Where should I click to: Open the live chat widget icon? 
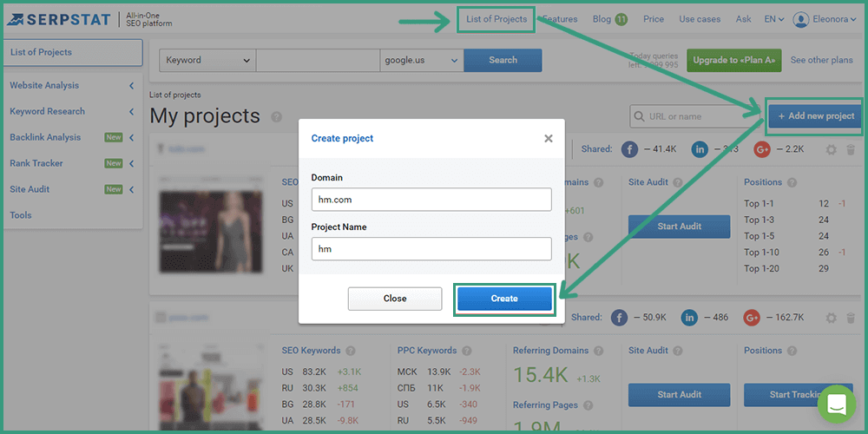837,404
